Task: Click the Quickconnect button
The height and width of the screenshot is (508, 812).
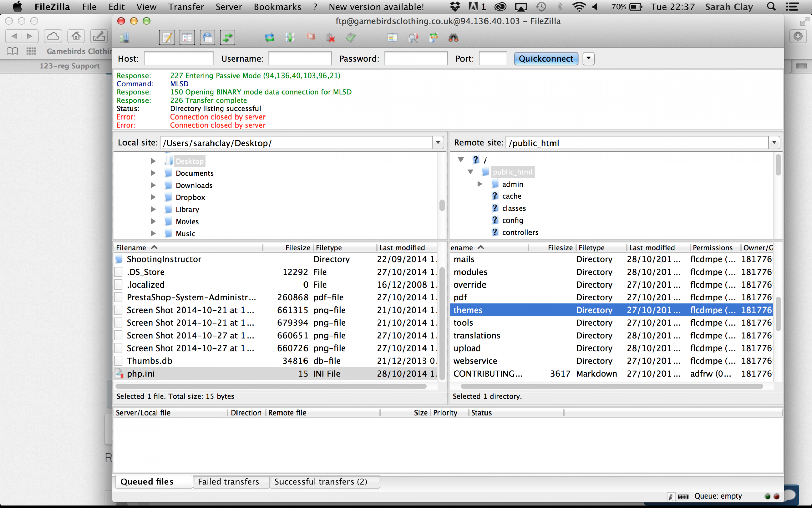Action: pyautogui.click(x=546, y=58)
